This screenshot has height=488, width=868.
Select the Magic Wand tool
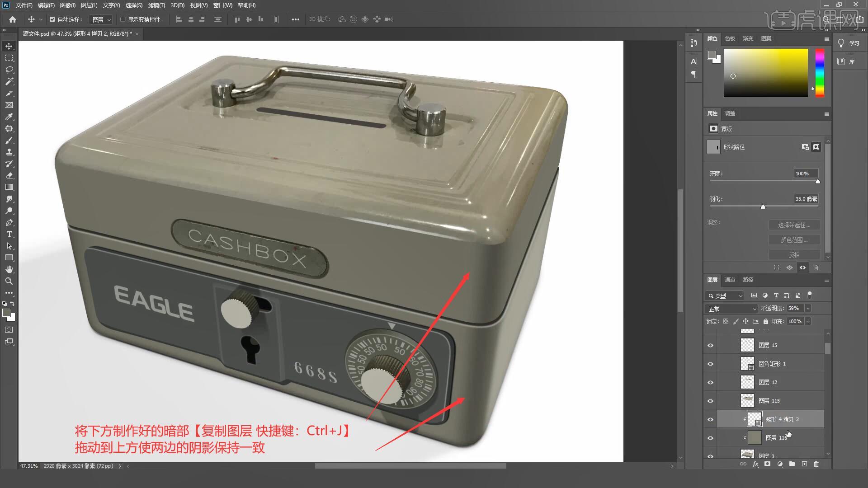coord(9,81)
